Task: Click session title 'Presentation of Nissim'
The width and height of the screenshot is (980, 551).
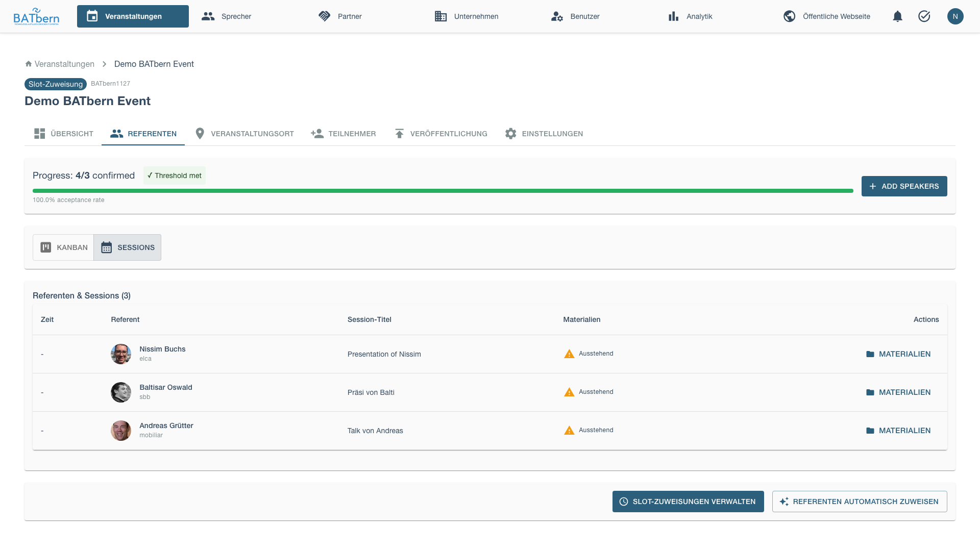Action: pos(384,354)
